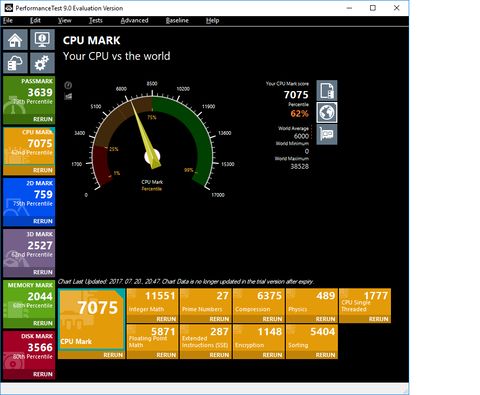Screen dimensions: 480x395
Task: Rerun the Integer Math test
Action: pyautogui.click(x=166, y=319)
